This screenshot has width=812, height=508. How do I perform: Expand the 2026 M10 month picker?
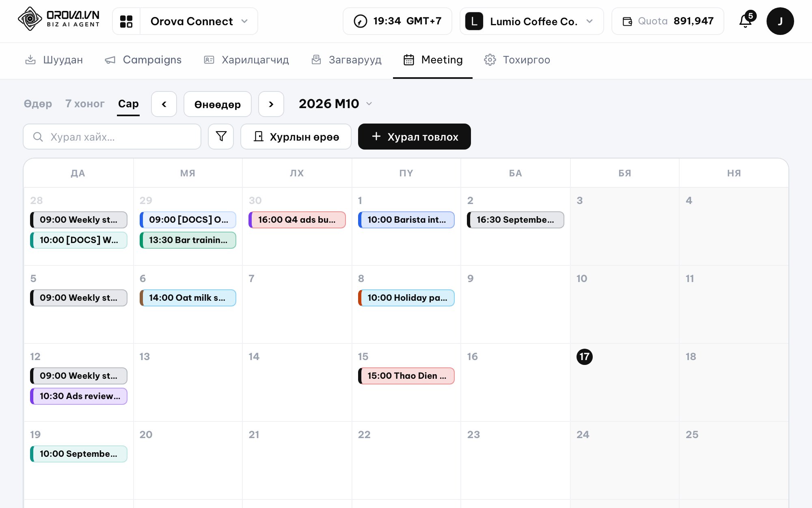(x=335, y=104)
